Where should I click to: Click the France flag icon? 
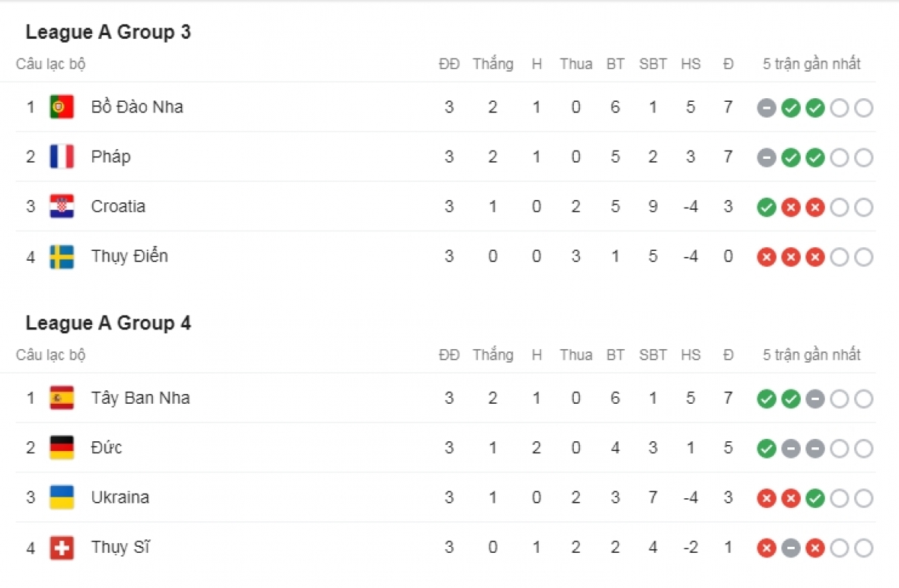tap(61, 157)
